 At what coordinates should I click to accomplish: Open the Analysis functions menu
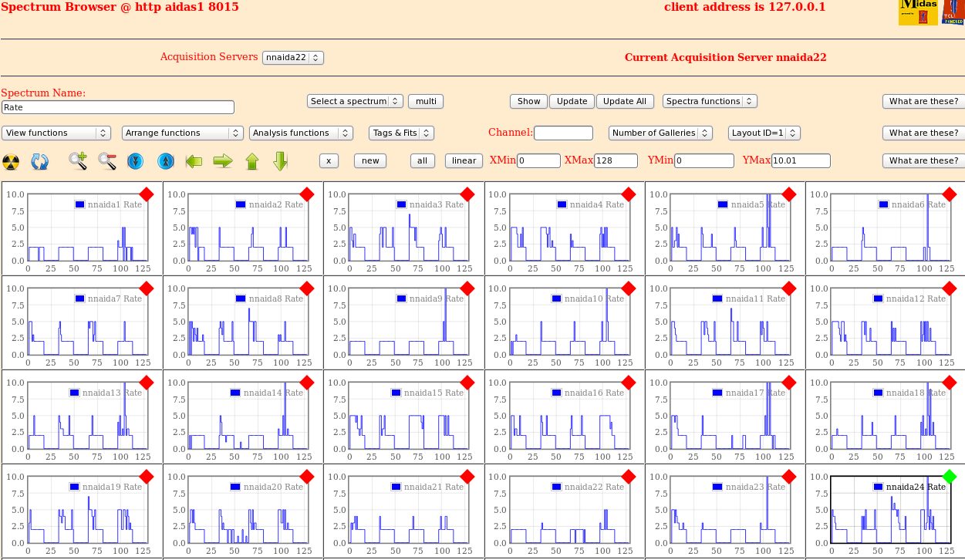click(x=301, y=133)
